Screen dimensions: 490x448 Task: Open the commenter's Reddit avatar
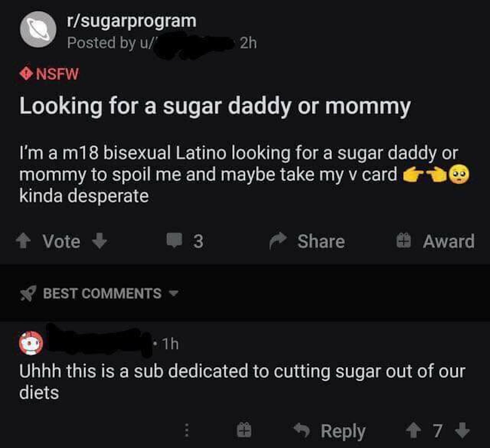tap(31, 343)
